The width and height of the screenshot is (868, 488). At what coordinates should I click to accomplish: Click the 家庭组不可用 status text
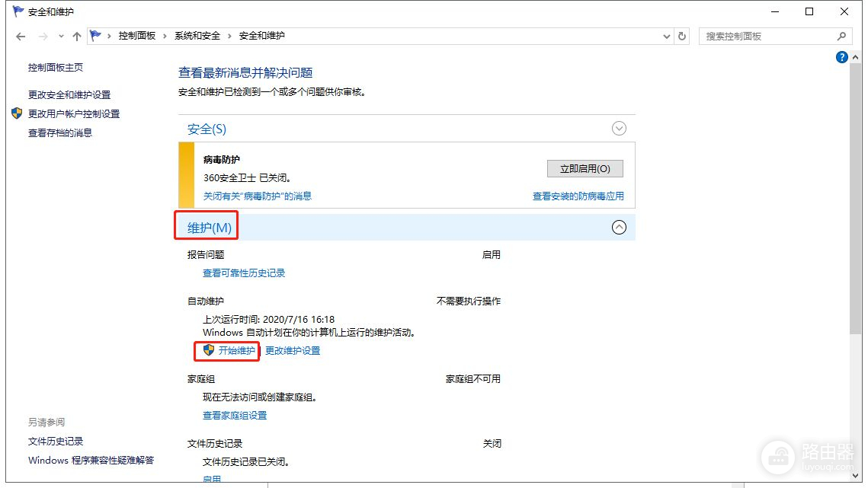(x=472, y=379)
